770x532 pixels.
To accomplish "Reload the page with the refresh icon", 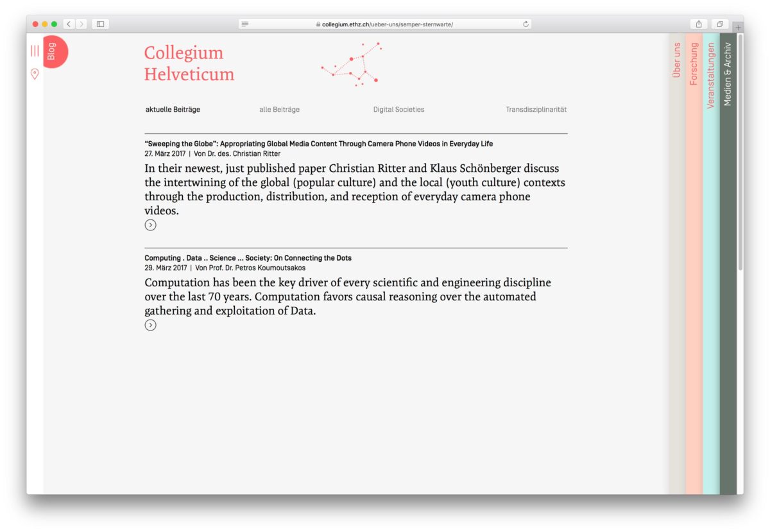I will click(526, 24).
